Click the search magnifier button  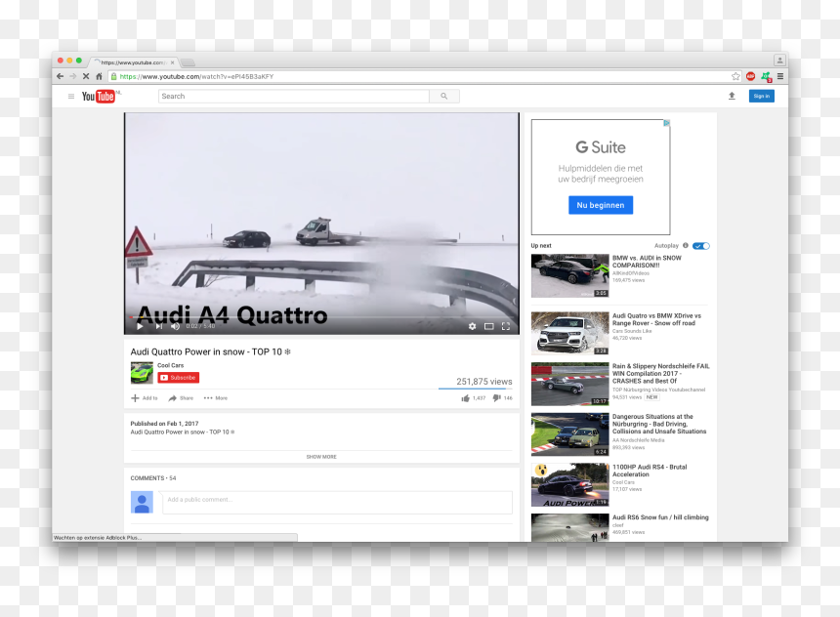click(444, 97)
